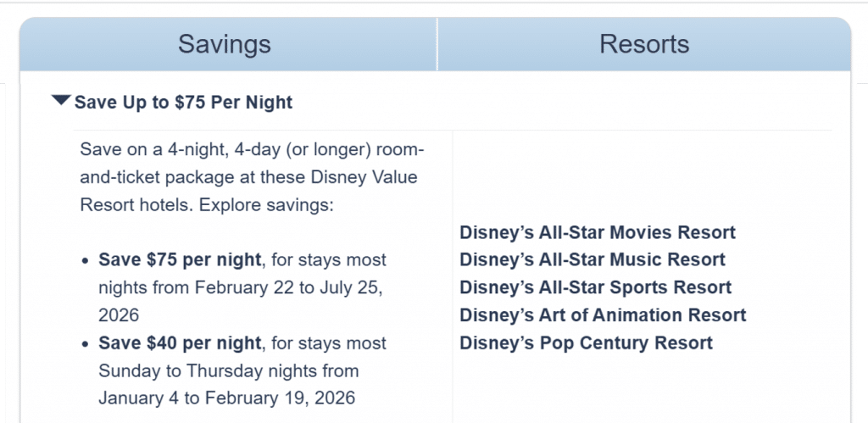Click the February 22 to July 25 date text
868x423 pixels.
pyautogui.click(x=287, y=287)
